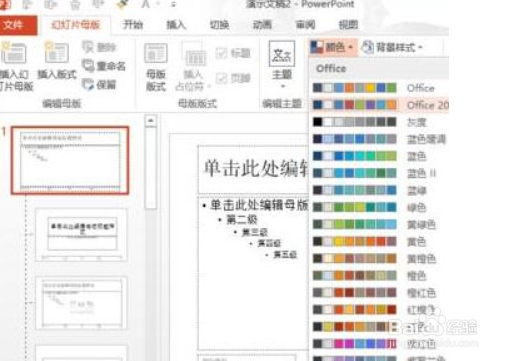
Task: Choose the 黄色 color scheme
Action: click(380, 241)
